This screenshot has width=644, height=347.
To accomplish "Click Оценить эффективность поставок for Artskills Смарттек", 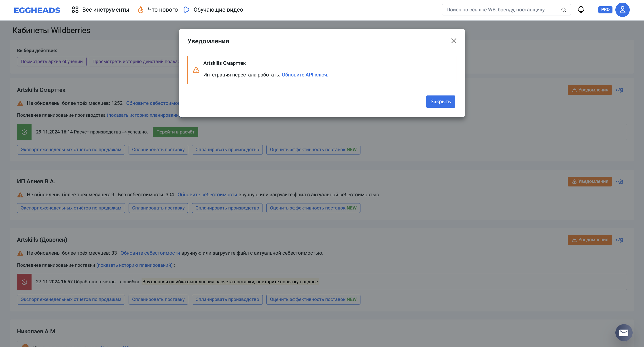I will (313, 150).
